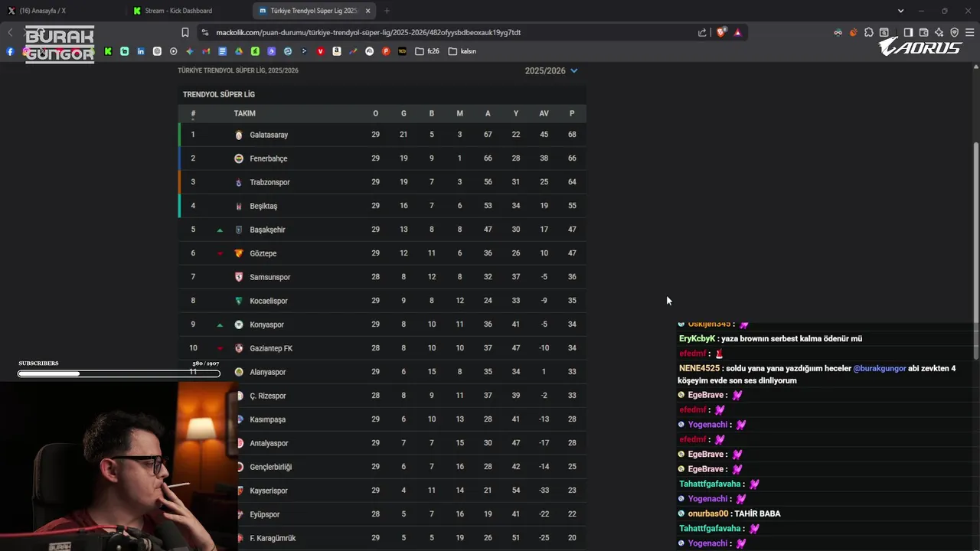Open the tab search dropdown arrow
This screenshot has width=980, height=551.
click(x=900, y=11)
